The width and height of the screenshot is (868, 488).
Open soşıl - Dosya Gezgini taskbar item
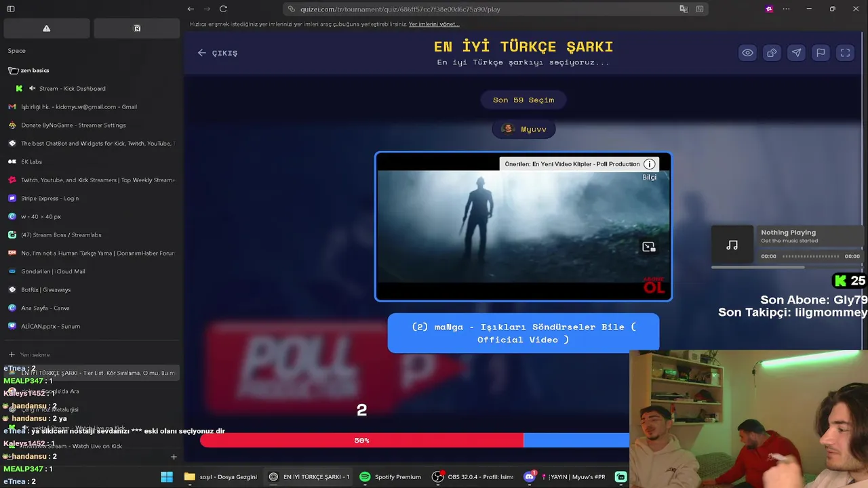point(221,477)
